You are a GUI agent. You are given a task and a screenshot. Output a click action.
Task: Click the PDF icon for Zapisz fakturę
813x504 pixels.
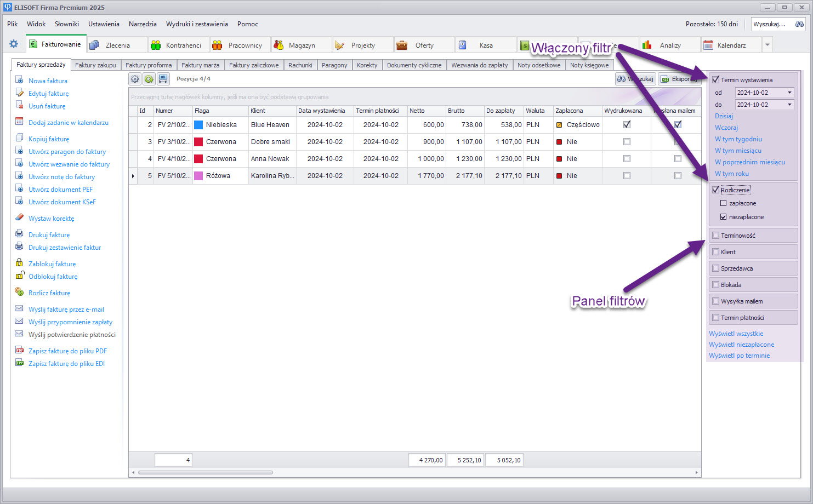(19, 351)
